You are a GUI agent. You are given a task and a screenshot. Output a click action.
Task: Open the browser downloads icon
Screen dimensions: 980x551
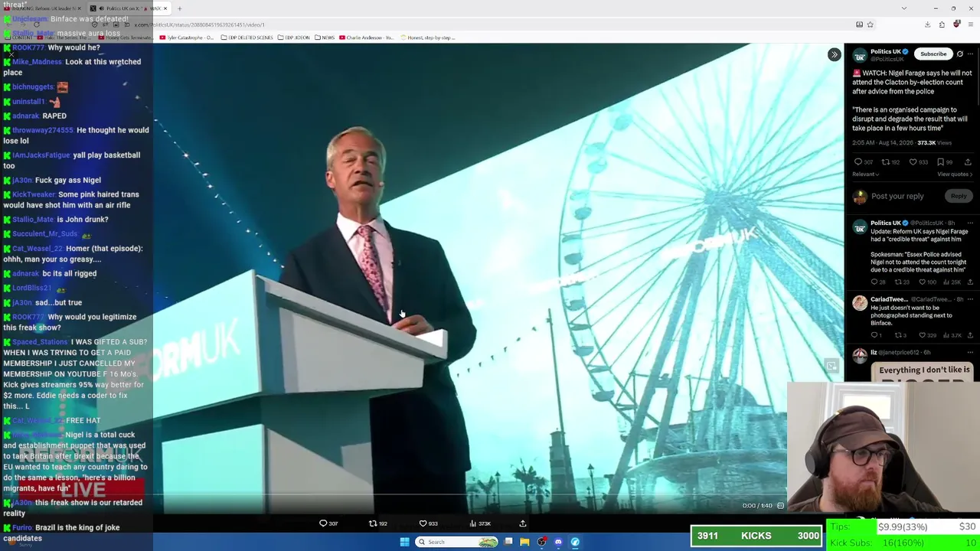coord(927,24)
